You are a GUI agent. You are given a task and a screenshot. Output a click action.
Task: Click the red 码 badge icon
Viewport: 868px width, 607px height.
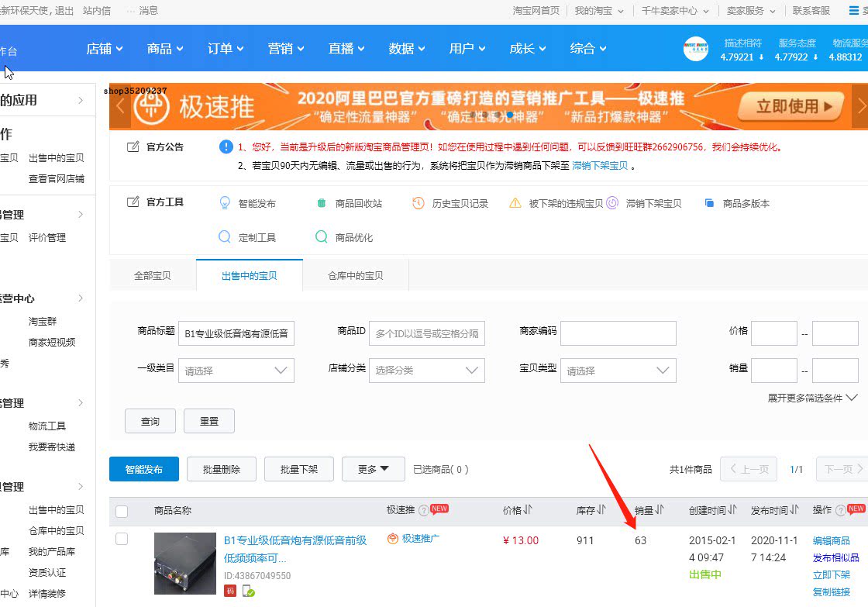coord(230,591)
